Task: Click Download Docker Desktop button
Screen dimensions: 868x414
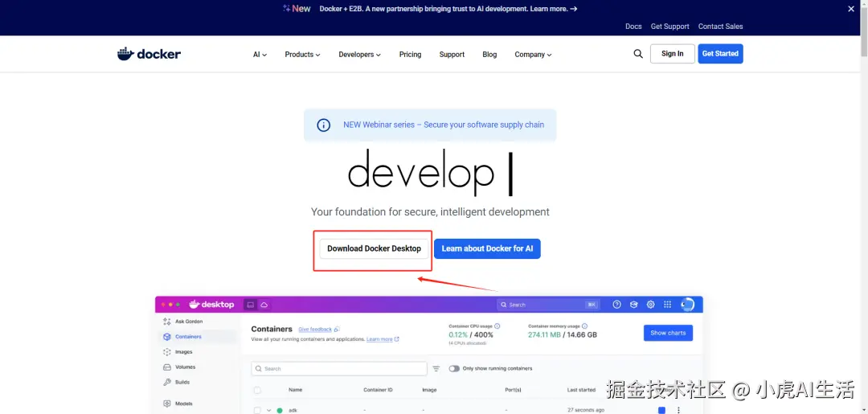Action: coord(375,248)
